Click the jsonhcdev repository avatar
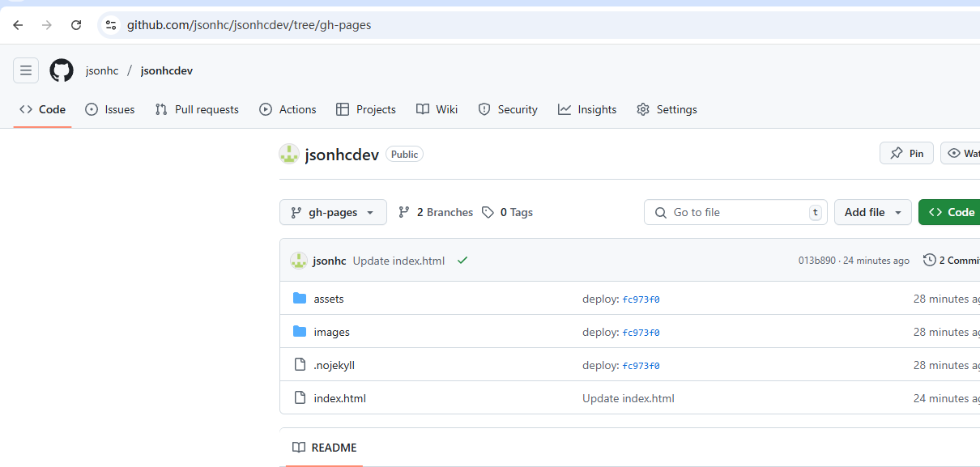980x467 pixels. (x=289, y=155)
